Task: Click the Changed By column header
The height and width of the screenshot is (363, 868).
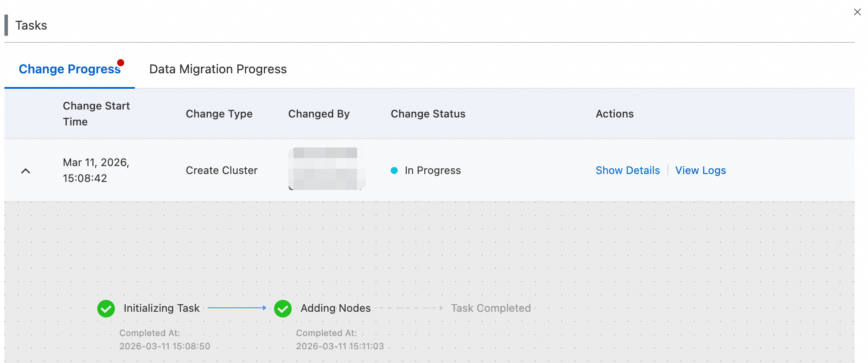Action: 319,114
